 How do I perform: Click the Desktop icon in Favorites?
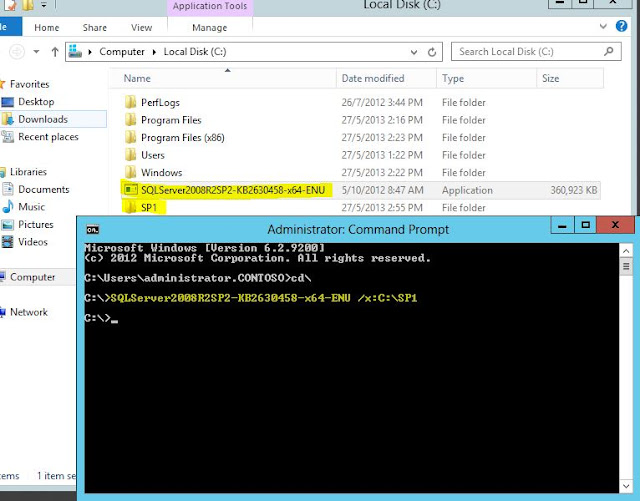7,102
